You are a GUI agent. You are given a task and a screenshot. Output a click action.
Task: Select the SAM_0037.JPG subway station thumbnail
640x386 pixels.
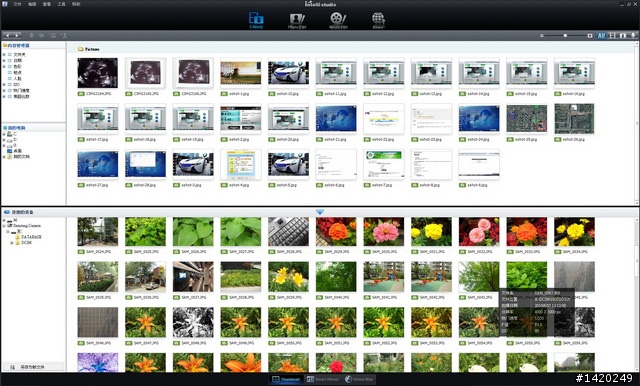point(193,277)
